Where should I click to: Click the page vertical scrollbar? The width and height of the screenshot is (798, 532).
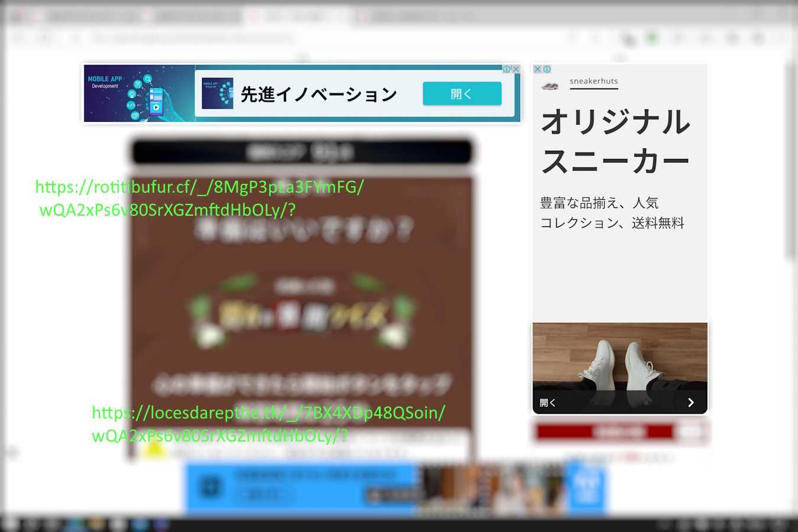point(791,160)
